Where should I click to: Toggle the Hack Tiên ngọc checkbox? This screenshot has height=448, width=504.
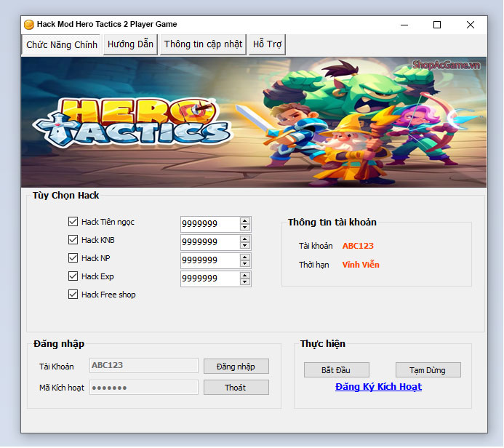(x=73, y=221)
